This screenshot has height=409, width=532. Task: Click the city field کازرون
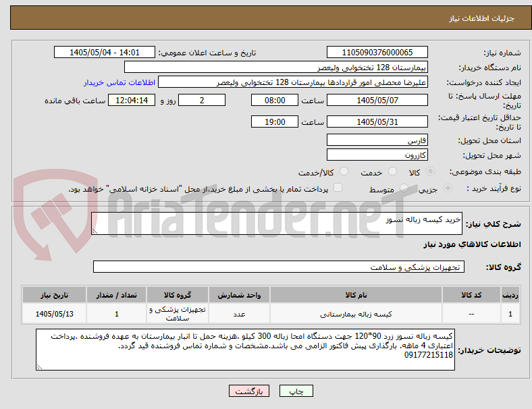tap(377, 155)
